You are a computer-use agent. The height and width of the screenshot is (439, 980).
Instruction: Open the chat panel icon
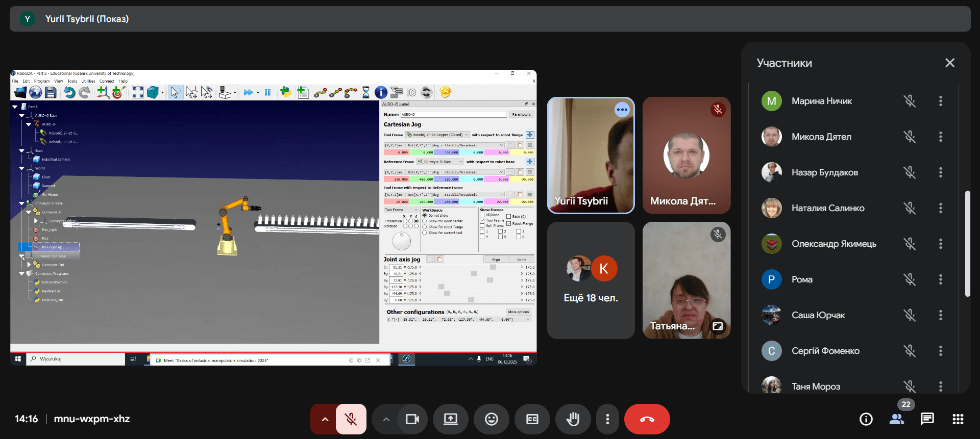point(927,419)
